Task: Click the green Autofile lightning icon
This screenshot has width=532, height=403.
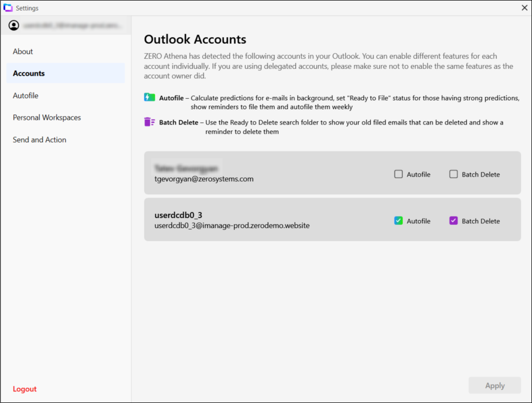Action: pos(150,97)
